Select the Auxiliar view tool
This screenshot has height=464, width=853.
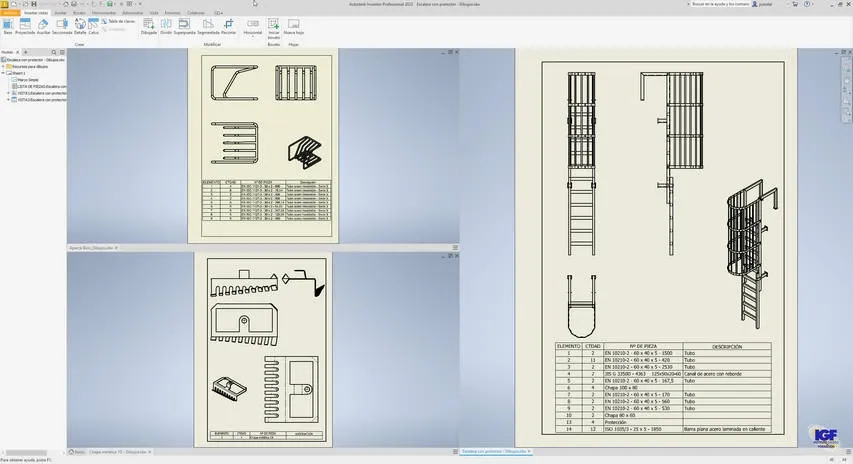[43, 26]
